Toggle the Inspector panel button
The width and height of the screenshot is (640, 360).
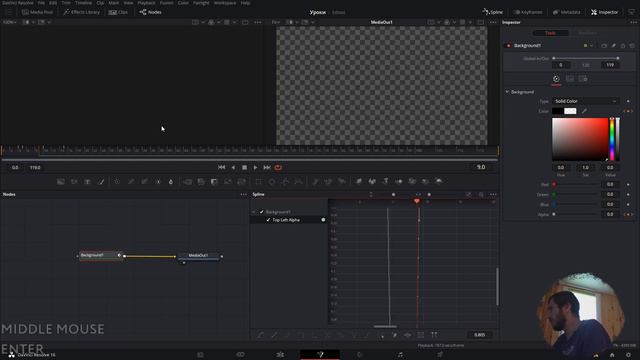coord(604,12)
